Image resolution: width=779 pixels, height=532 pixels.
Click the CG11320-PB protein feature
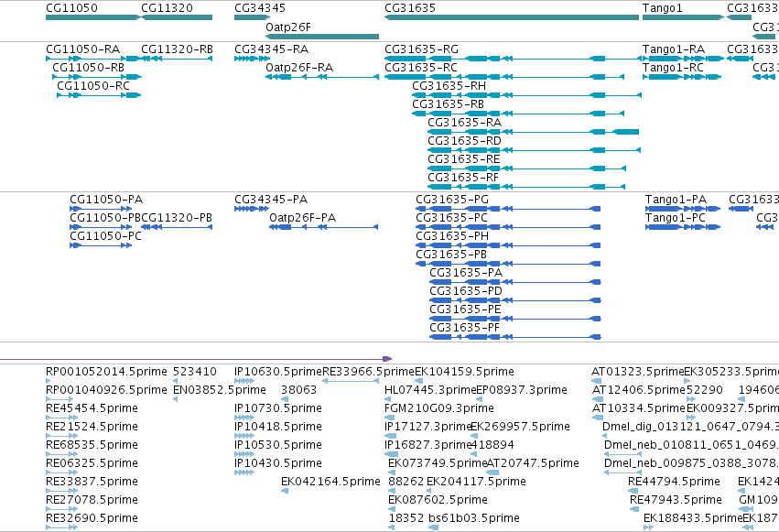[x=177, y=227]
